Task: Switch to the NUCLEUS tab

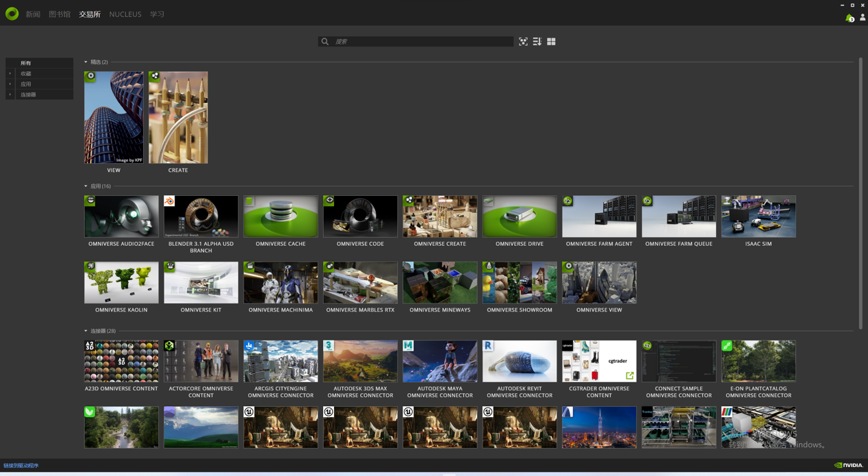Action: [x=125, y=14]
